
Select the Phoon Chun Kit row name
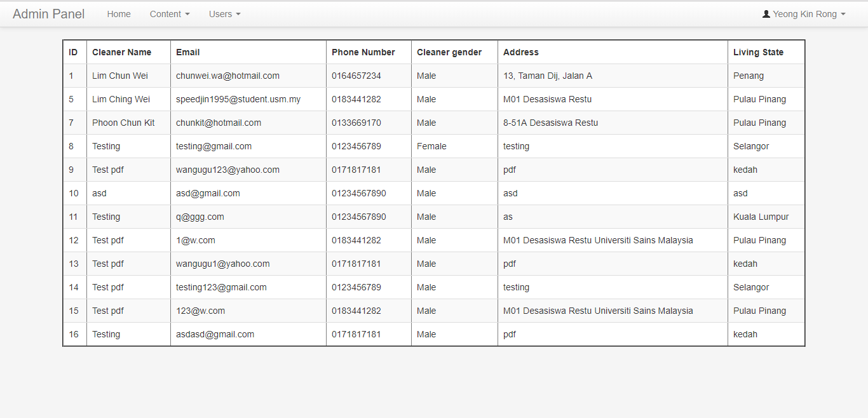pyautogui.click(x=123, y=123)
